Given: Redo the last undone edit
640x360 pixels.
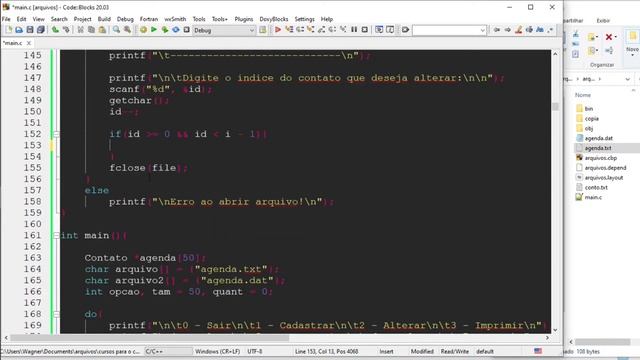Looking at the screenshot, I should pyautogui.click(x=66, y=30).
